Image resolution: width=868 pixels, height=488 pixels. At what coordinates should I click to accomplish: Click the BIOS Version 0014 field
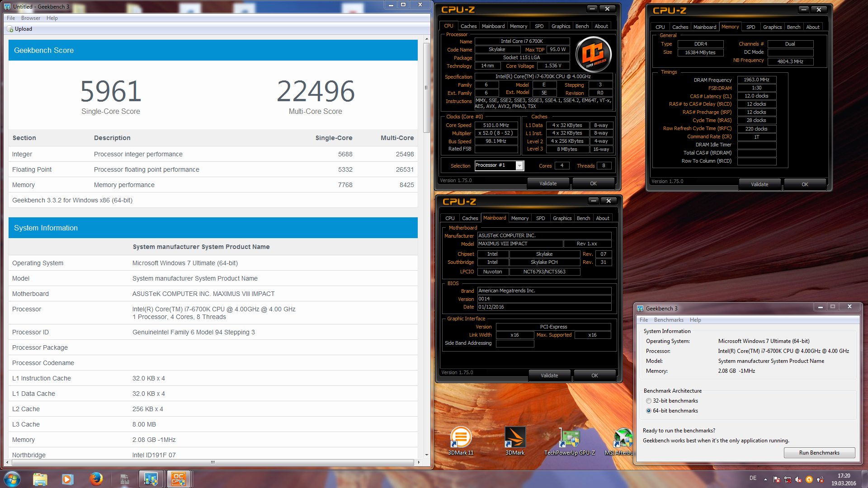[544, 299]
